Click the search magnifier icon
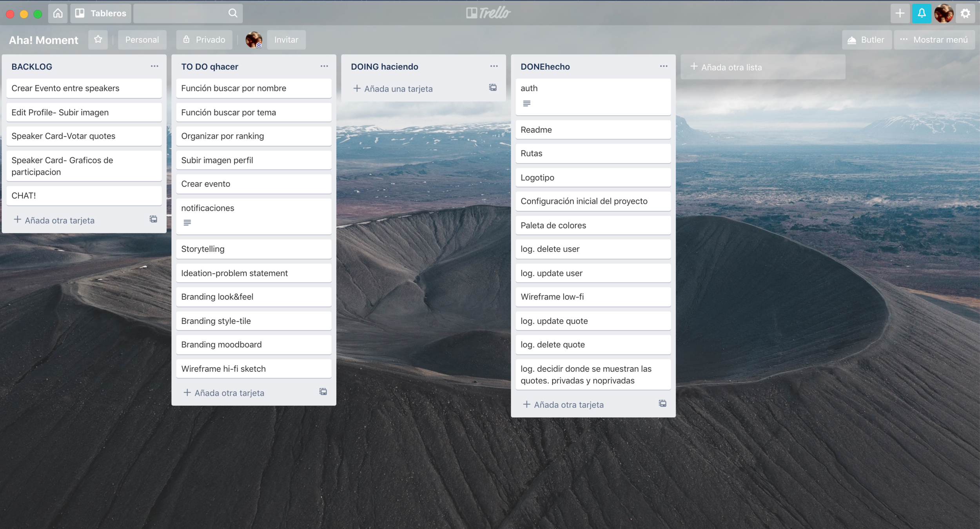980x529 pixels. click(233, 13)
